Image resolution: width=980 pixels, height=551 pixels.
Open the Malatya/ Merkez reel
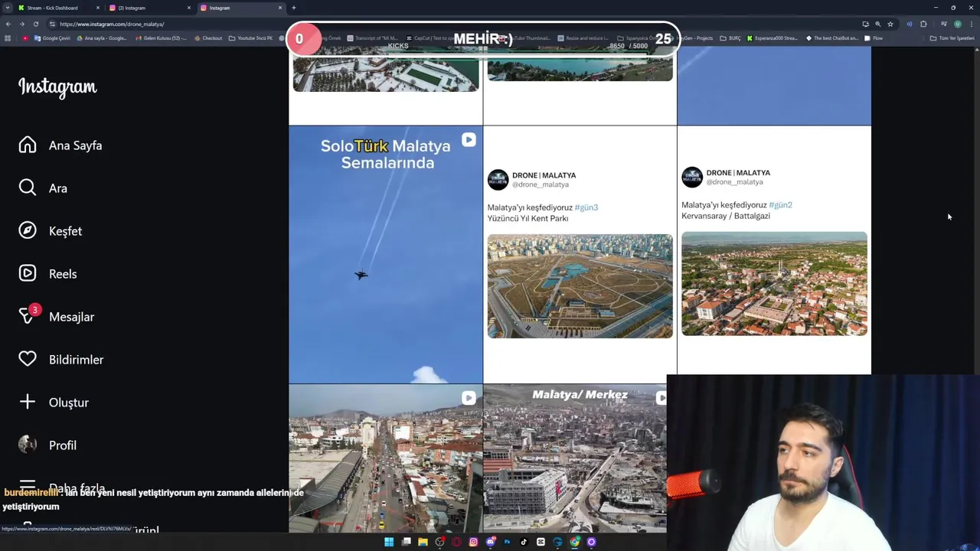[575, 458]
